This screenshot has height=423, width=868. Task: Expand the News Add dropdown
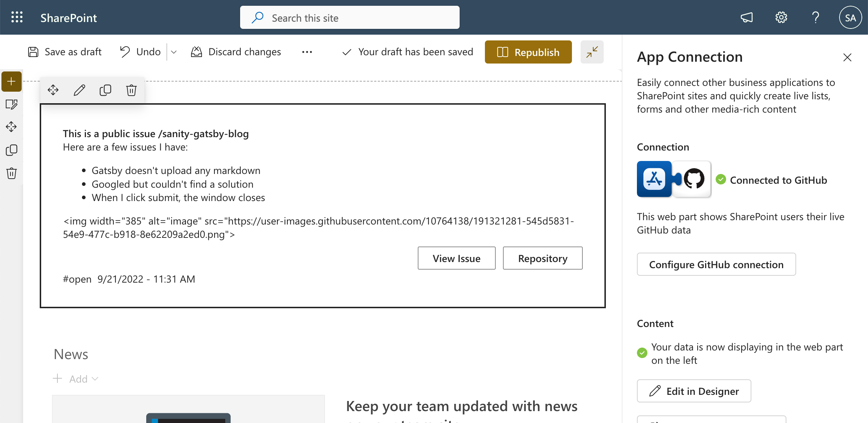76,379
